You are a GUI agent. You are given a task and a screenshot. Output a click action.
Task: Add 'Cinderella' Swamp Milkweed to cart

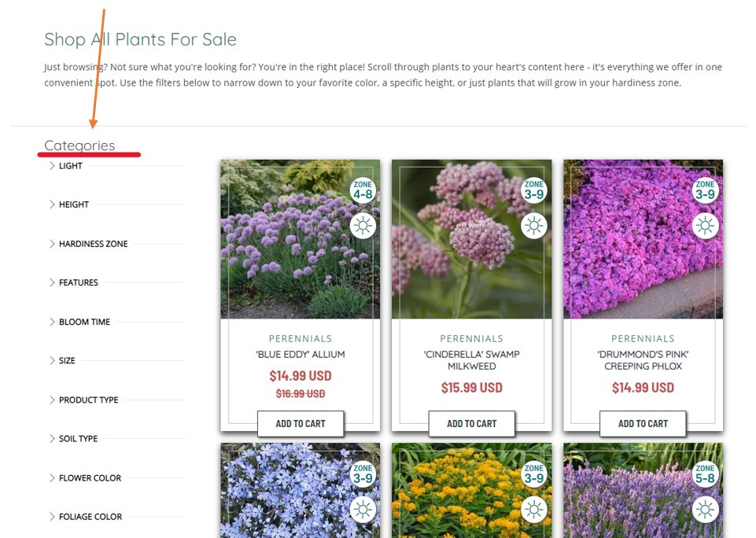pos(471,424)
